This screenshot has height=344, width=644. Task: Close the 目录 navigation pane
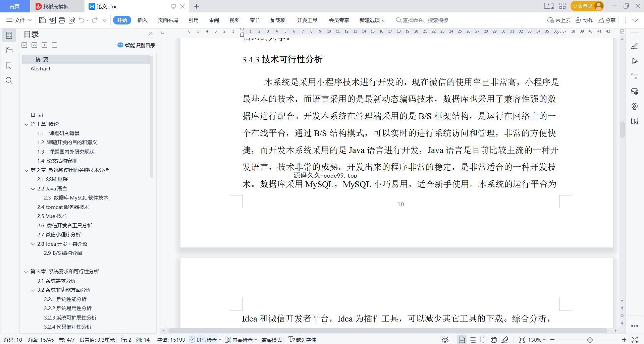pyautogui.click(x=150, y=34)
